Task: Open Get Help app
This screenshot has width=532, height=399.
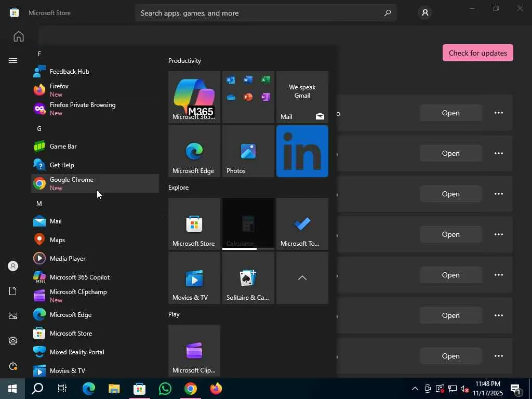Action: [x=95, y=165]
